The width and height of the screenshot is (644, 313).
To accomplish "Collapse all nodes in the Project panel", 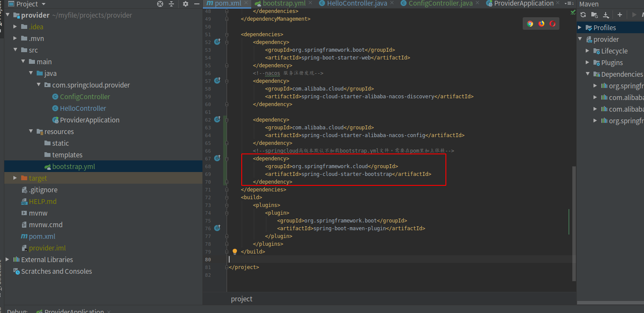I will [x=171, y=4].
